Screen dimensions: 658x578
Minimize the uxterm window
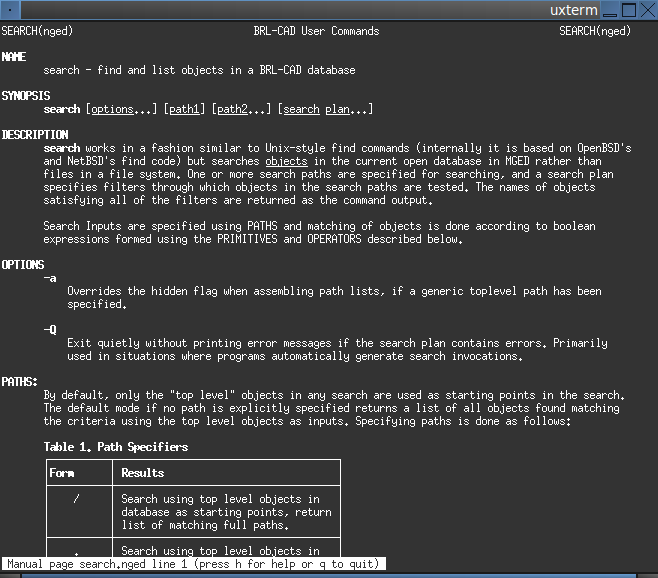point(609,10)
